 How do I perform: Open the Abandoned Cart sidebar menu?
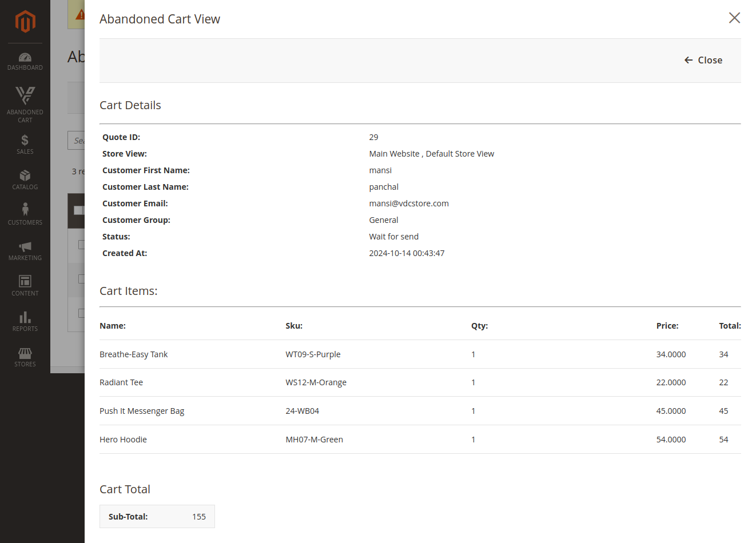[25, 103]
